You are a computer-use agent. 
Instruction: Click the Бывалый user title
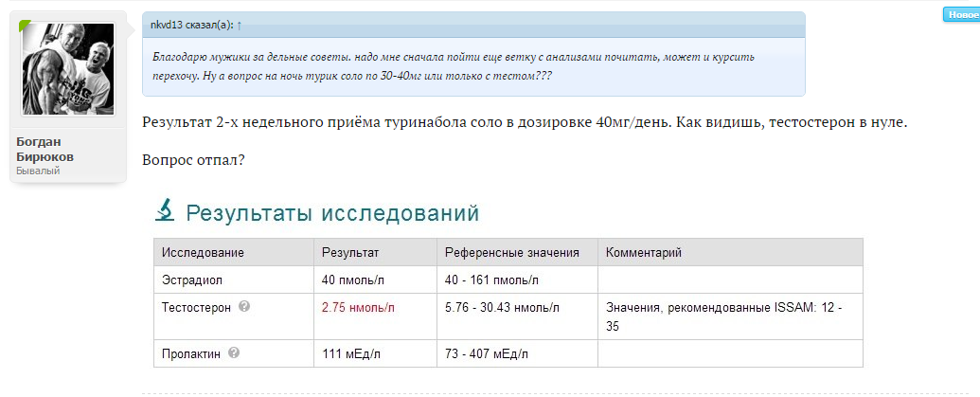[38, 171]
